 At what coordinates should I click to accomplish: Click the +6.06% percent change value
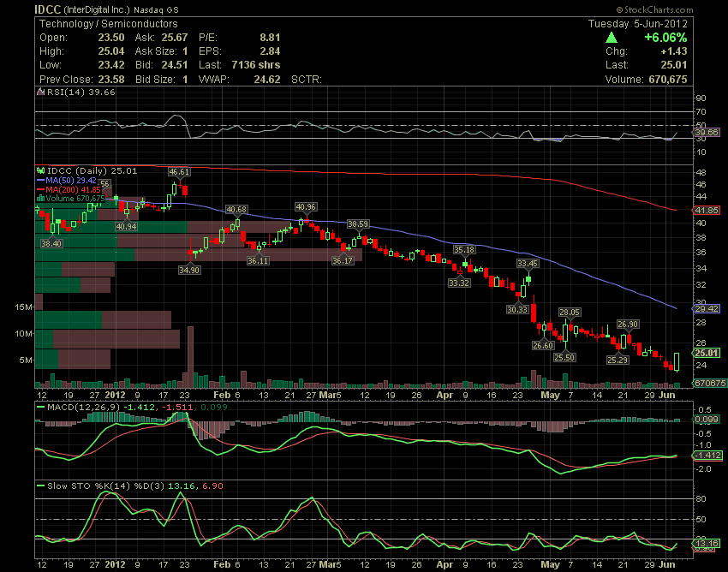pos(665,38)
